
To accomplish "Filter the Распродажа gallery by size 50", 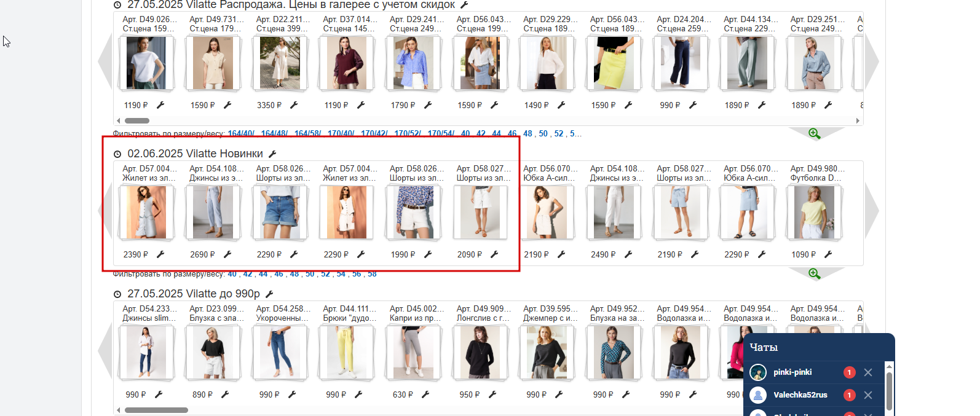I will click(543, 133).
